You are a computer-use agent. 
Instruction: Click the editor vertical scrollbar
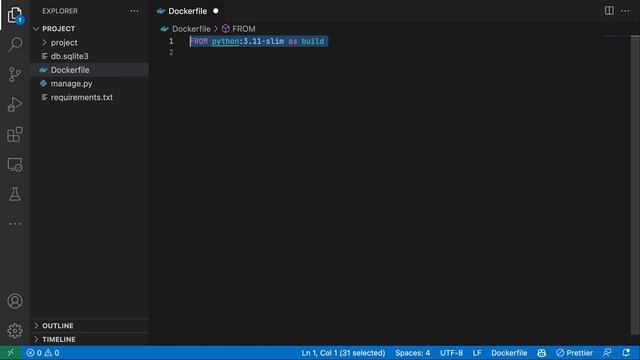pos(635,184)
